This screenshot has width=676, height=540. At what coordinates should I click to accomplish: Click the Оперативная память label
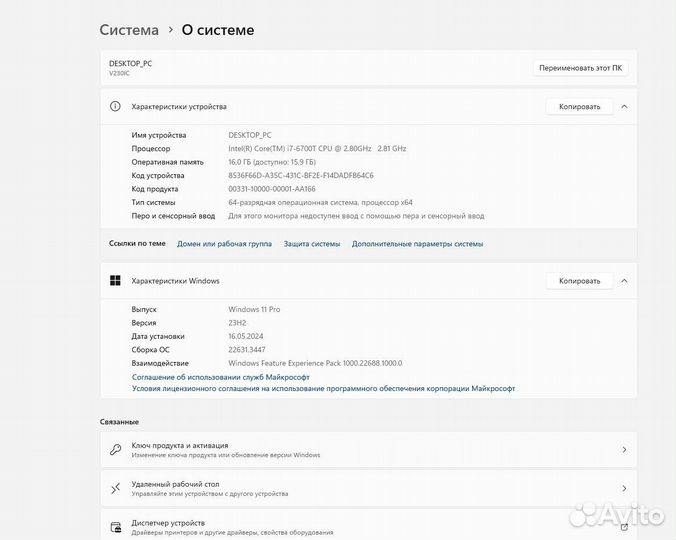tap(167, 162)
